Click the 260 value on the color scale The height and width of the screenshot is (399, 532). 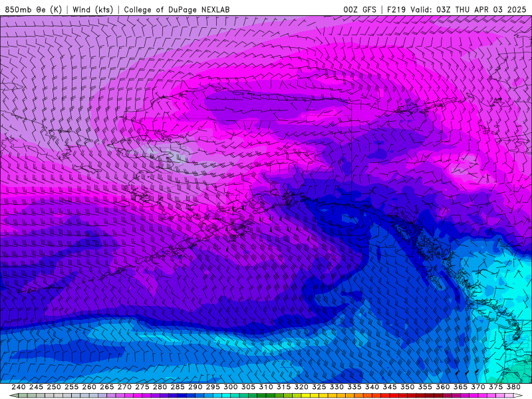(x=89, y=387)
